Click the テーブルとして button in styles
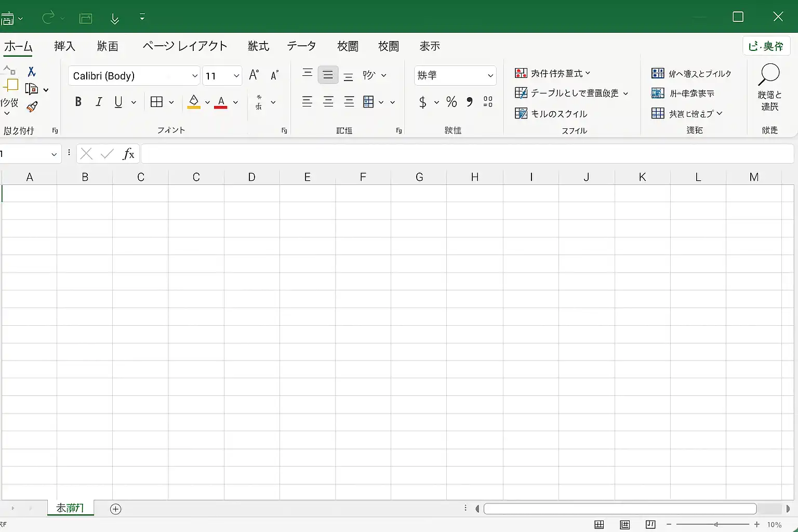Screen dimensions: 798x532 (x=571, y=93)
